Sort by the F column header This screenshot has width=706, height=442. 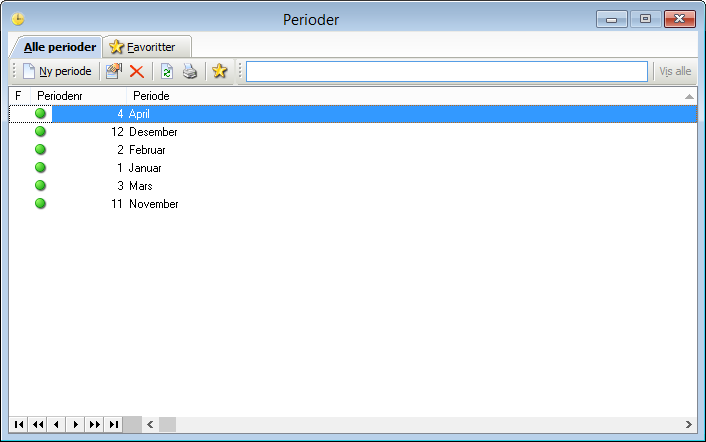click(19, 96)
